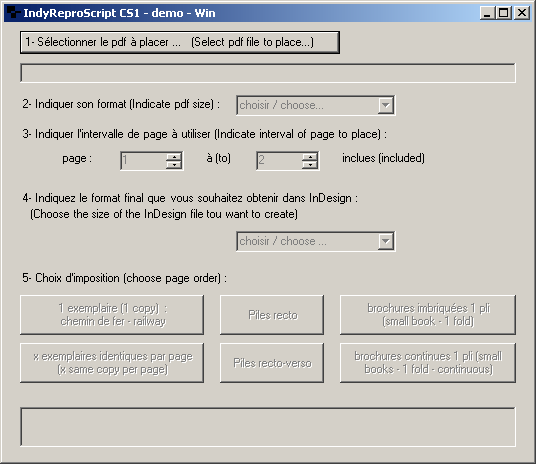
Task: Click the arrow of the InDesign format combo box
Action: pos(386,241)
